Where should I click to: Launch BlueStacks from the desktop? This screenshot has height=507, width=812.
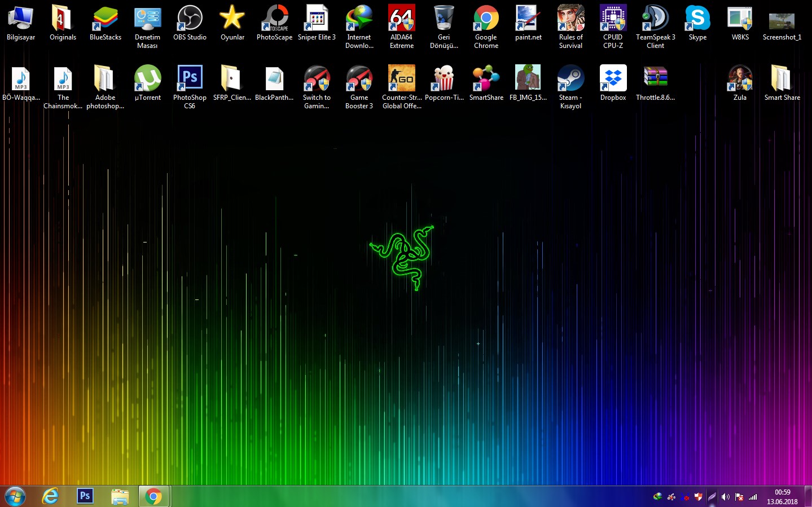(x=106, y=23)
